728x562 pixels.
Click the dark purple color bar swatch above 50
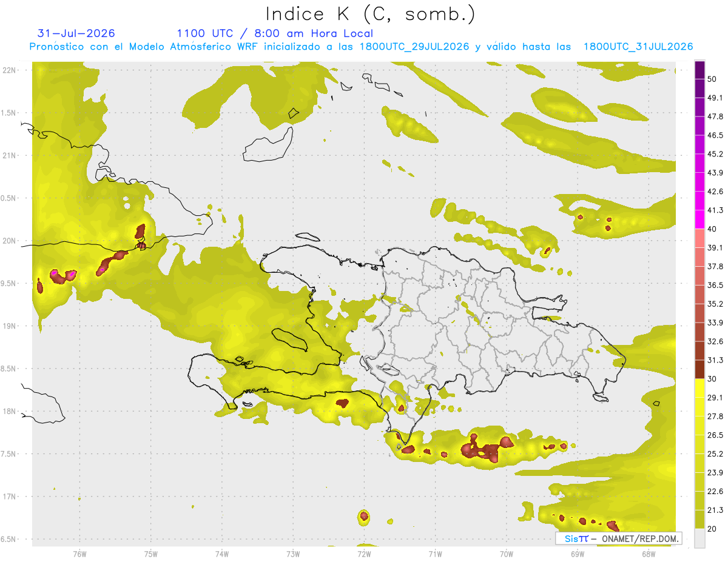coord(699,71)
